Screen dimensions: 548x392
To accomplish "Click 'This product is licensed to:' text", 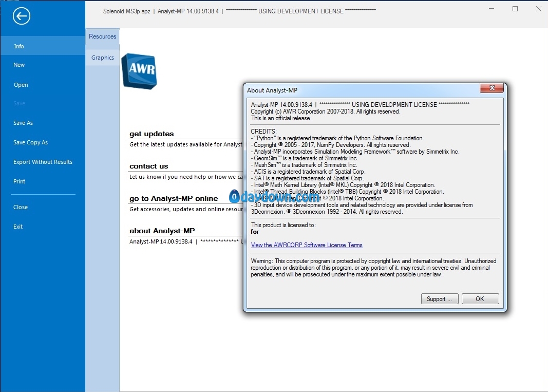I will (283, 225).
